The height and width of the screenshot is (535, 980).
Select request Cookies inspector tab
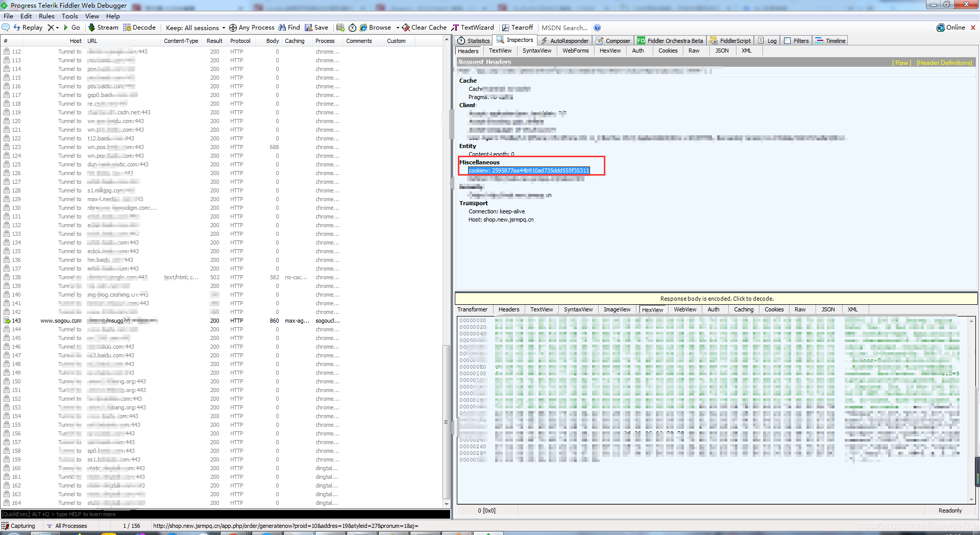668,51
